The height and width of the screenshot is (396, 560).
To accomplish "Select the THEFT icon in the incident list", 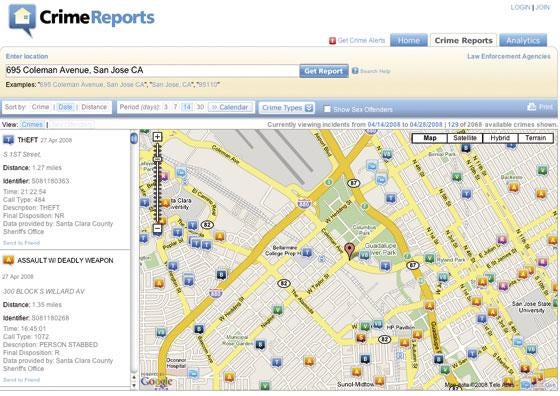I will (x=8, y=140).
